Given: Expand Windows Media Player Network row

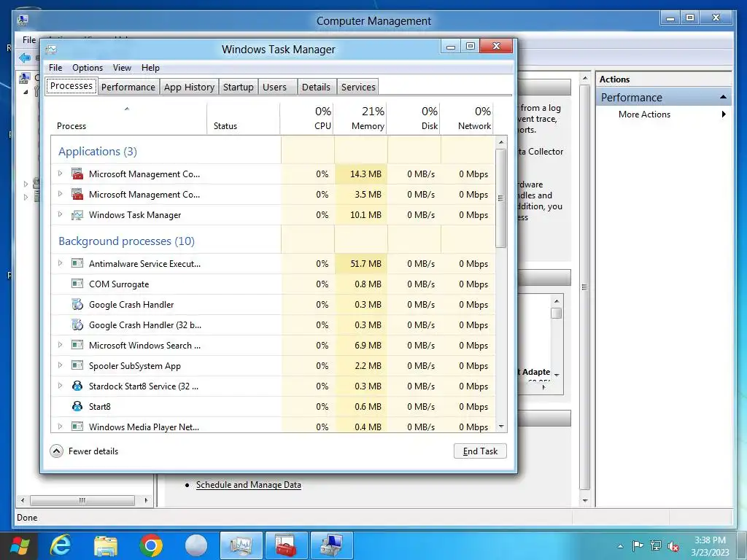Looking at the screenshot, I should pyautogui.click(x=60, y=426).
